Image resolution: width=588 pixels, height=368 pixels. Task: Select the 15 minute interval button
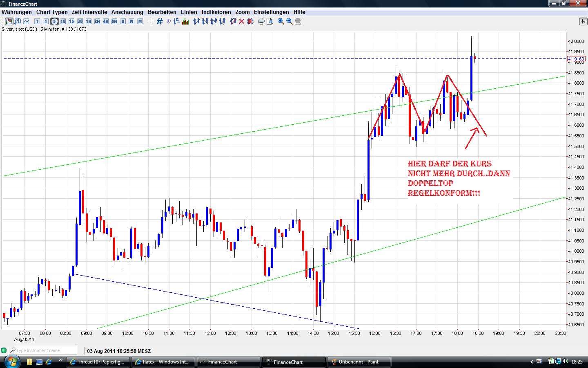click(71, 21)
